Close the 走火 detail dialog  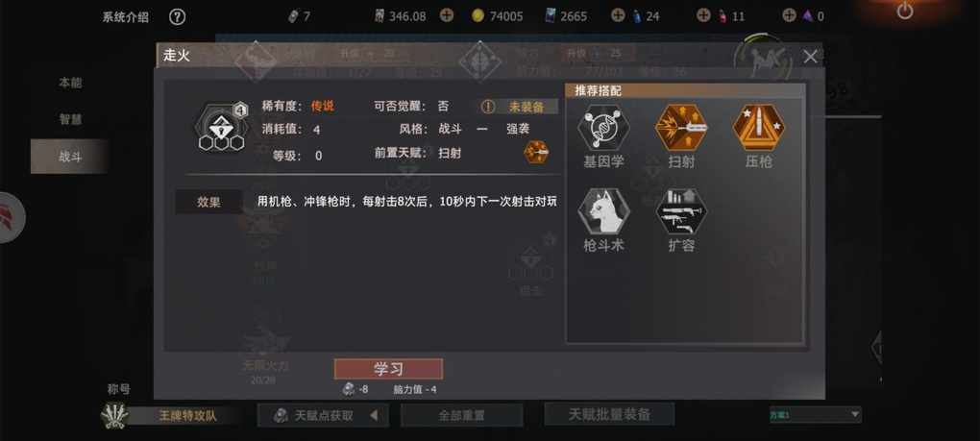810,57
